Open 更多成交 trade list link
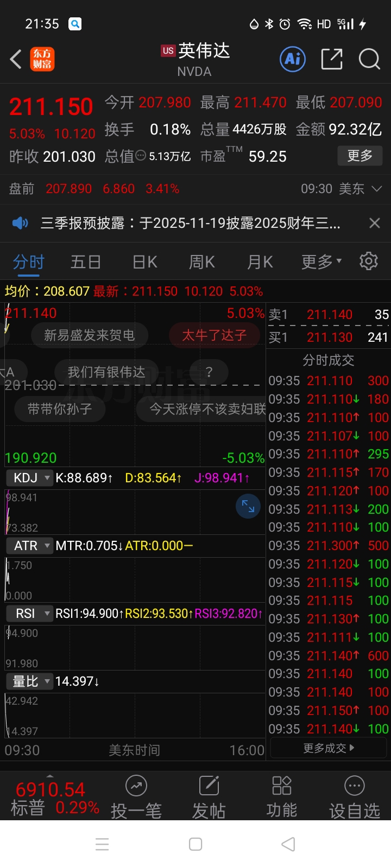The height and width of the screenshot is (868, 391). (x=329, y=748)
